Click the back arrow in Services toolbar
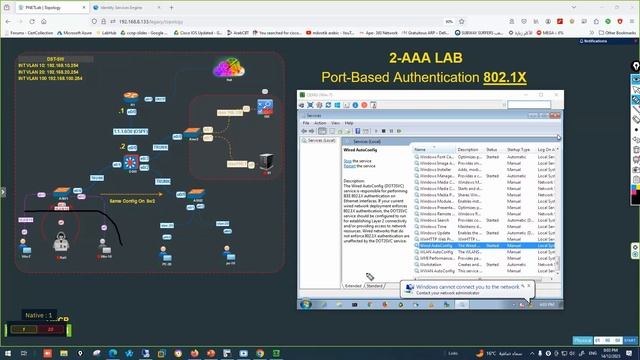 click(304, 131)
